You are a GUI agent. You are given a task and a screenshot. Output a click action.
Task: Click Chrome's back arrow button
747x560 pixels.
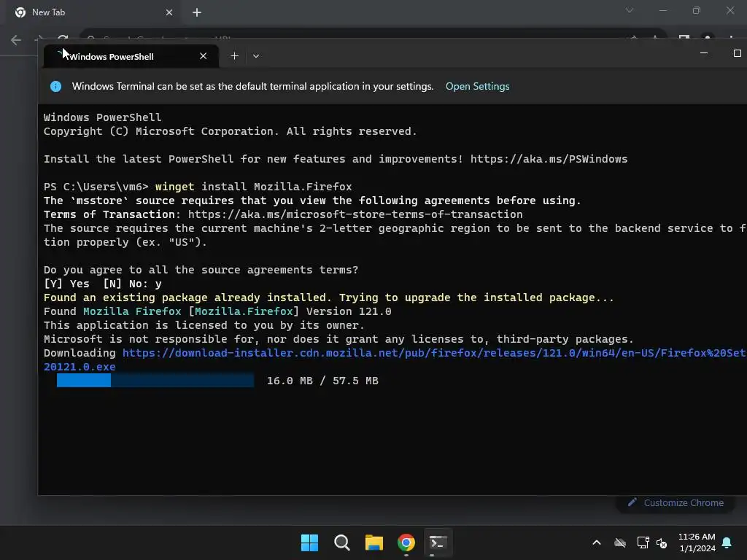pos(16,40)
